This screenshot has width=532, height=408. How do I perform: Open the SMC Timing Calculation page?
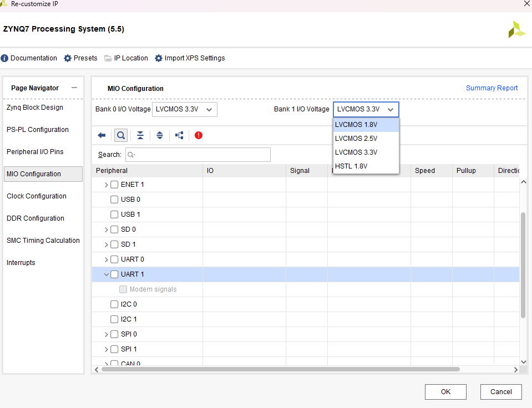(x=43, y=241)
